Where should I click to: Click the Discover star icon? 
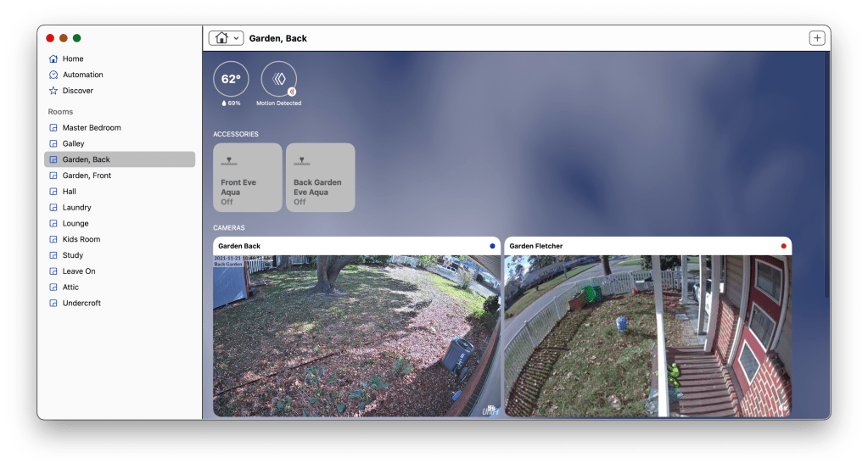53,91
